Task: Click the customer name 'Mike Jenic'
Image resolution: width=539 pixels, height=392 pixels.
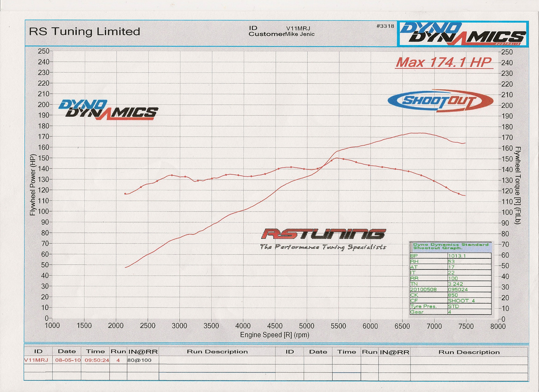Action: click(300, 34)
